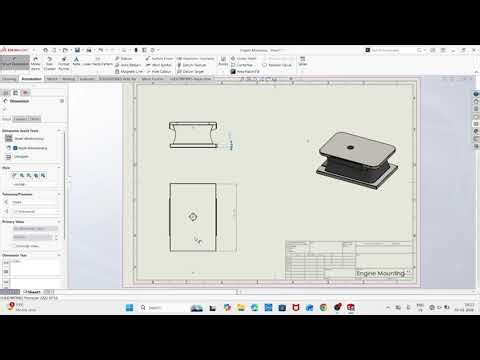Viewport: 480px width, 360px height.
Task: Open the Geometric Tolerance tool
Action: pos(196,58)
